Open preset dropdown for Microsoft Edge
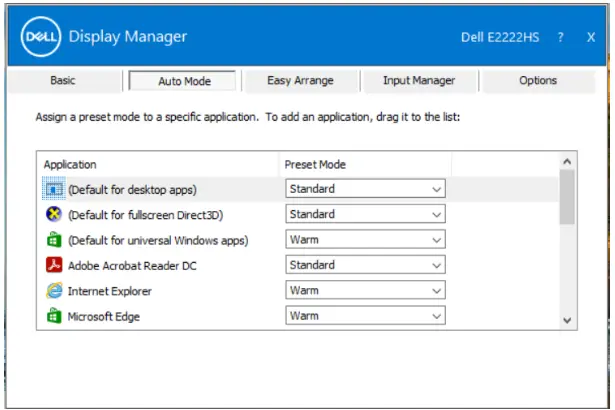The width and height of the screenshot is (615, 410). click(x=366, y=316)
